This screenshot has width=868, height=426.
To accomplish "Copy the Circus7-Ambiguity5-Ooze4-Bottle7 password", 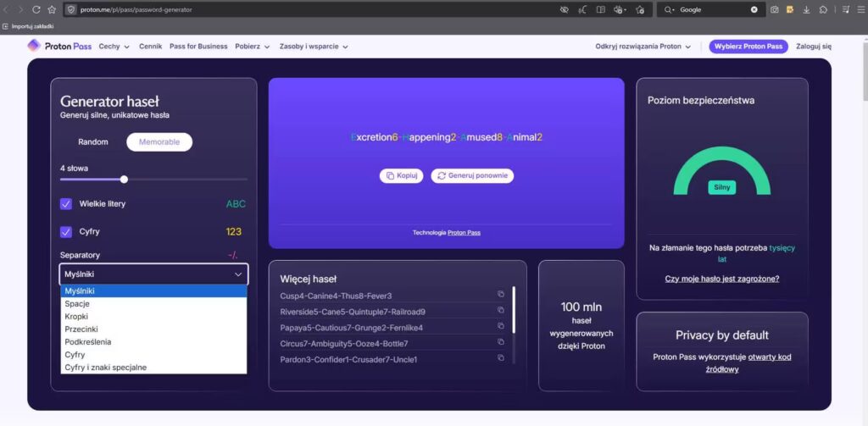I will pos(501,342).
